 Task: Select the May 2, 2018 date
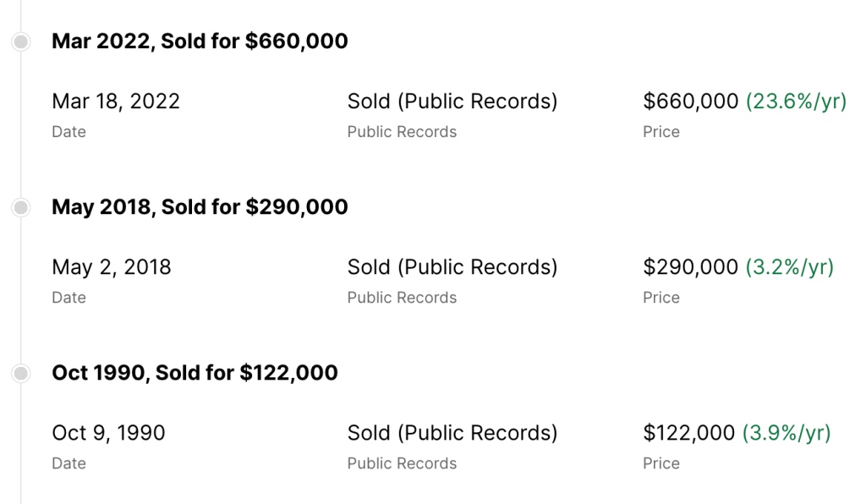(x=112, y=267)
